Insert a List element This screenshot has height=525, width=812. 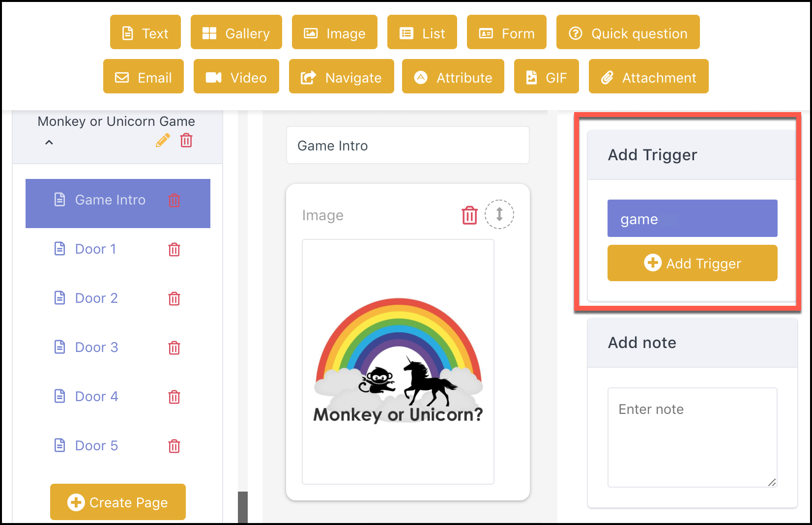click(x=422, y=32)
